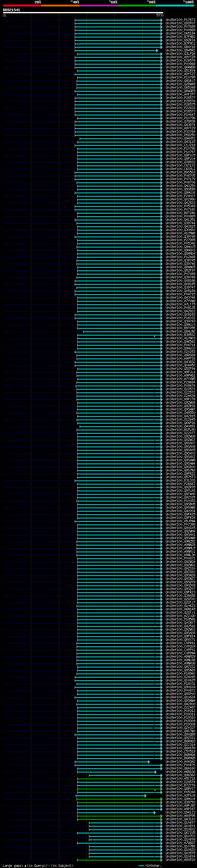Screen dimensions: 197x868
Task: Open hit UniRef100_P16031
Action: pos(180,684)
